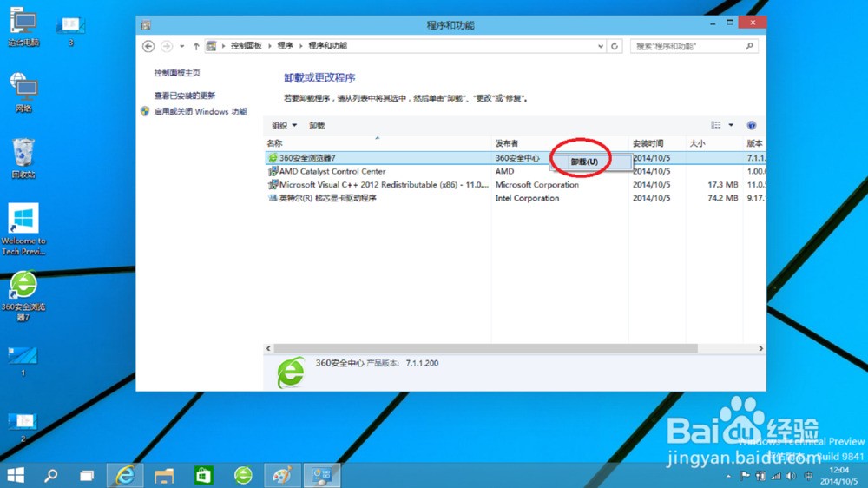The image size is (868, 488).
Task: Open 回收站 desktop icon
Action: [x=23, y=158]
